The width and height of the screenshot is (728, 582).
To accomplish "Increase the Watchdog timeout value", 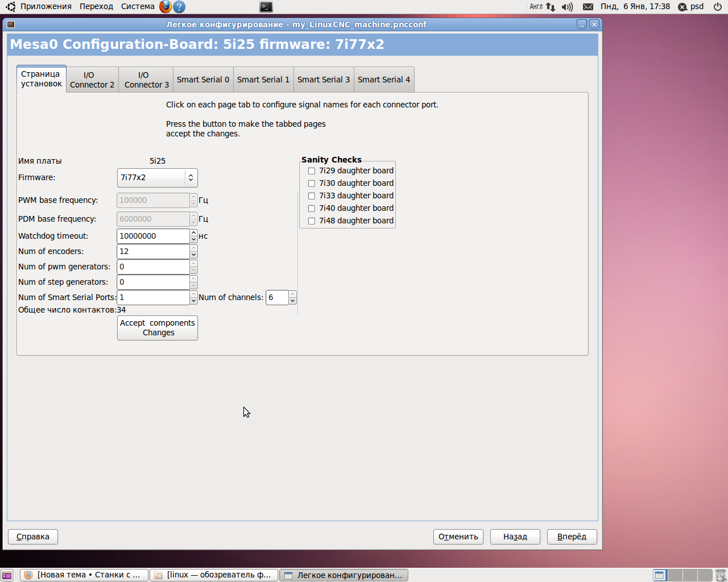I will [x=193, y=232].
